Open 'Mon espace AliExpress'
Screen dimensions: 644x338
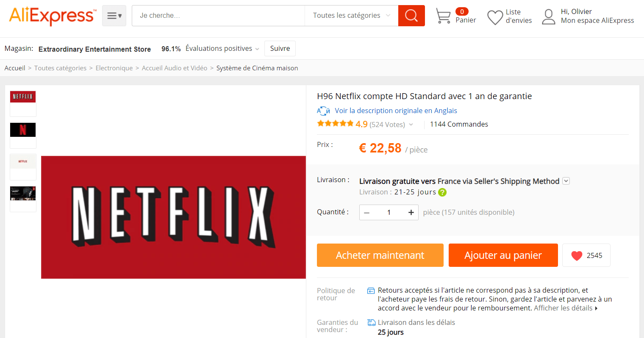(597, 20)
